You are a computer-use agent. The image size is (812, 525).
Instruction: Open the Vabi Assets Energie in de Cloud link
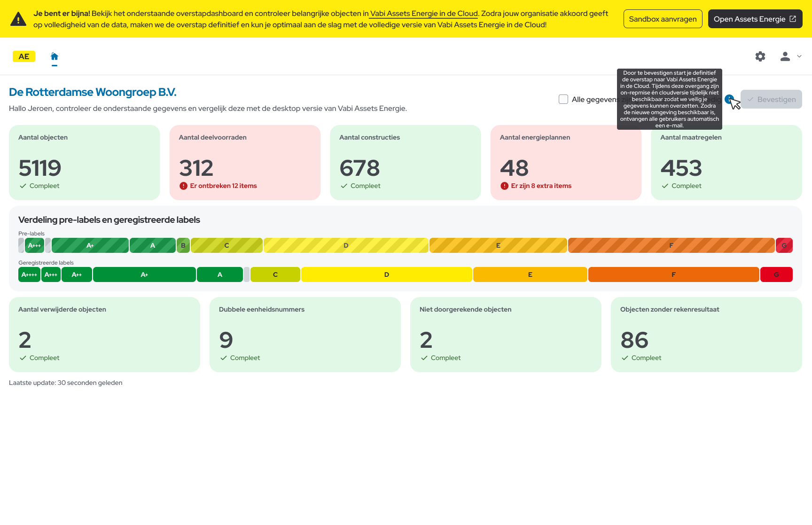423,14
